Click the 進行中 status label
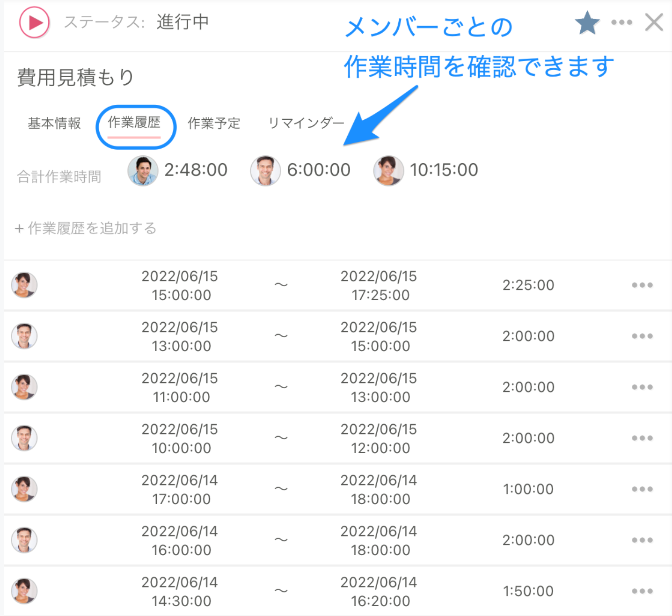The image size is (672, 616). 183,22
